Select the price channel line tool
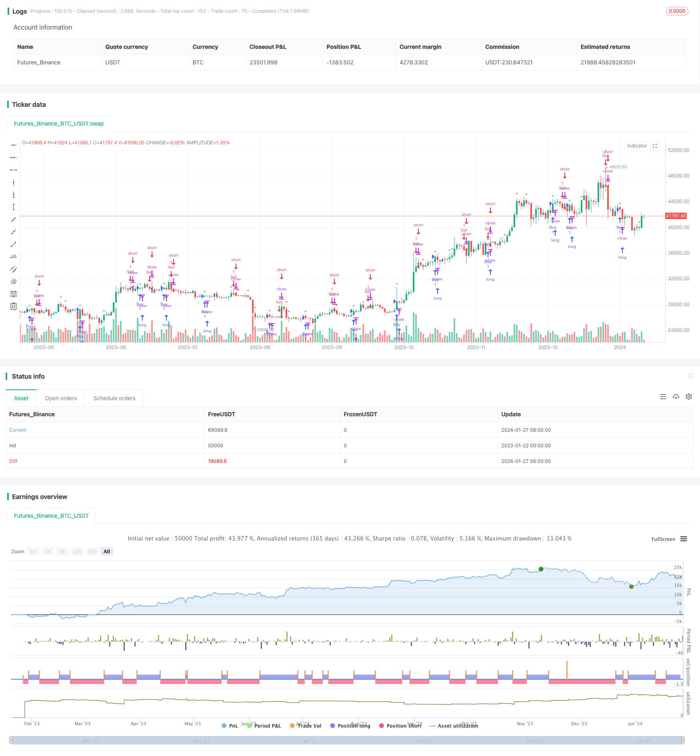The image size is (700, 756). pos(14,269)
